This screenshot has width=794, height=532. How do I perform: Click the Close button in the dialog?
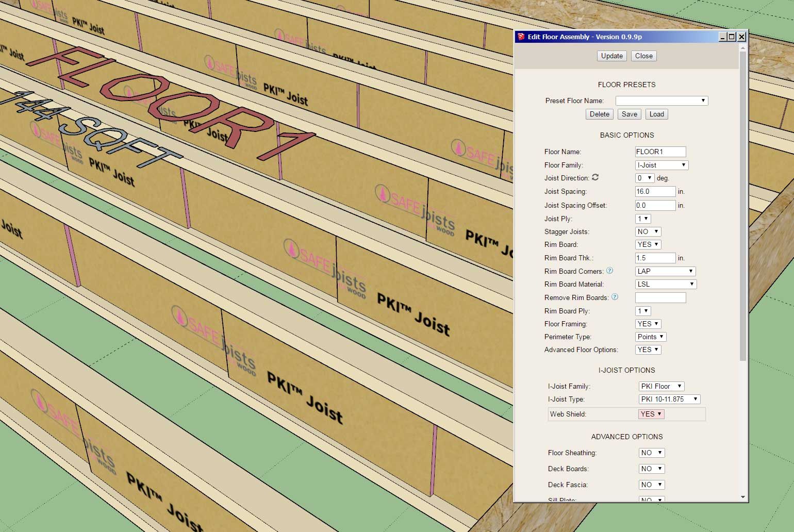tap(643, 56)
